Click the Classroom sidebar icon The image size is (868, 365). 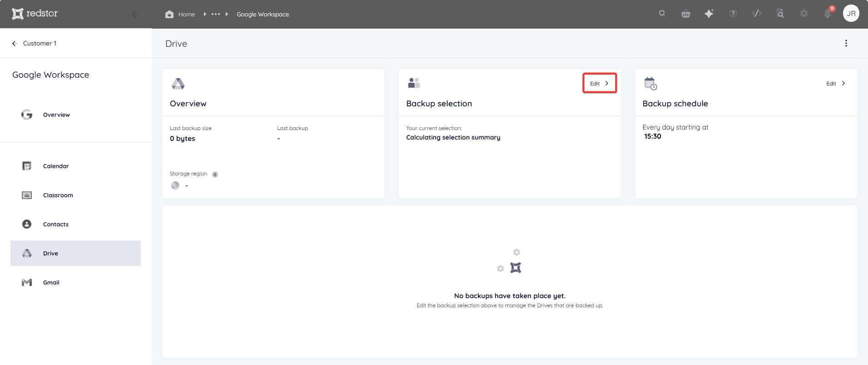point(27,195)
